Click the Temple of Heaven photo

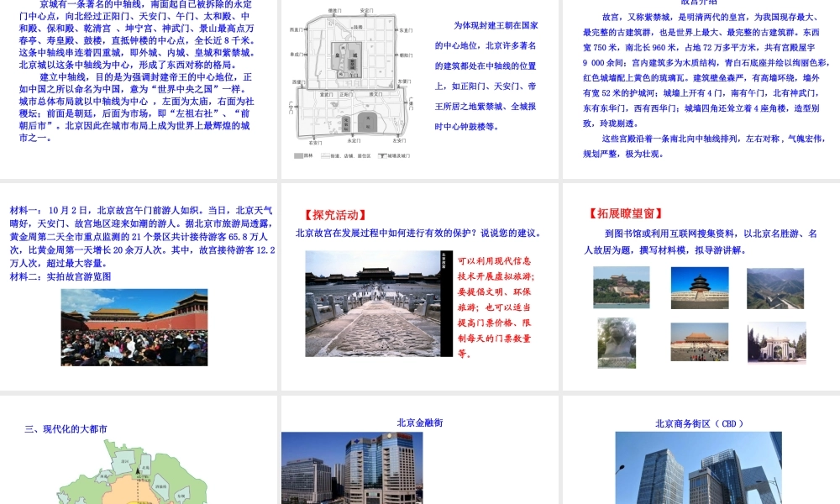coord(700,288)
